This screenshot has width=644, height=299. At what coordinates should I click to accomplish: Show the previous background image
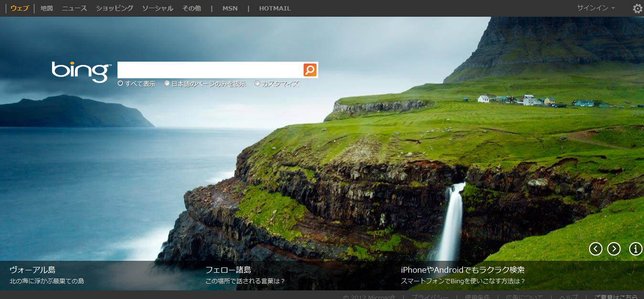(x=595, y=249)
